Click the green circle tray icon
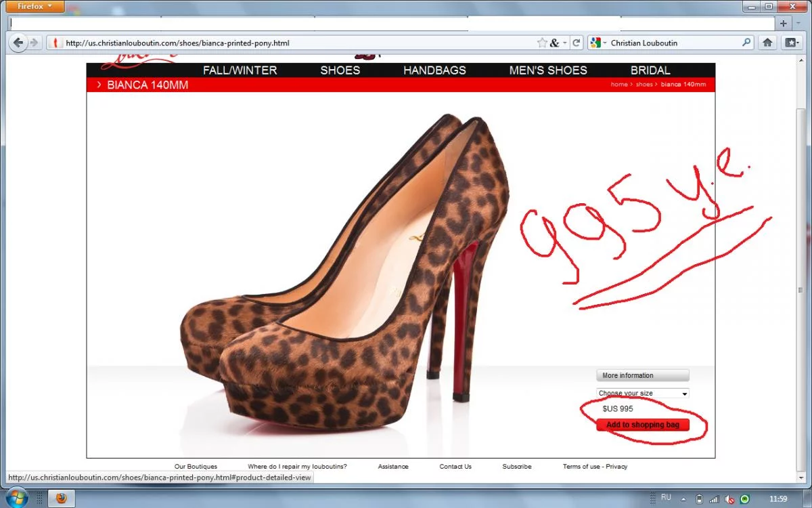This screenshot has height=508, width=812. (745, 499)
